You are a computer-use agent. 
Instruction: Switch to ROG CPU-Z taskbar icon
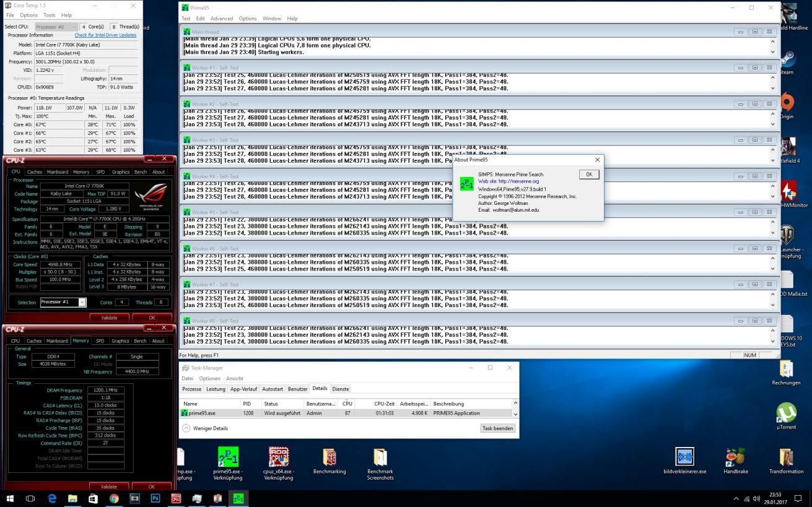(x=176, y=498)
